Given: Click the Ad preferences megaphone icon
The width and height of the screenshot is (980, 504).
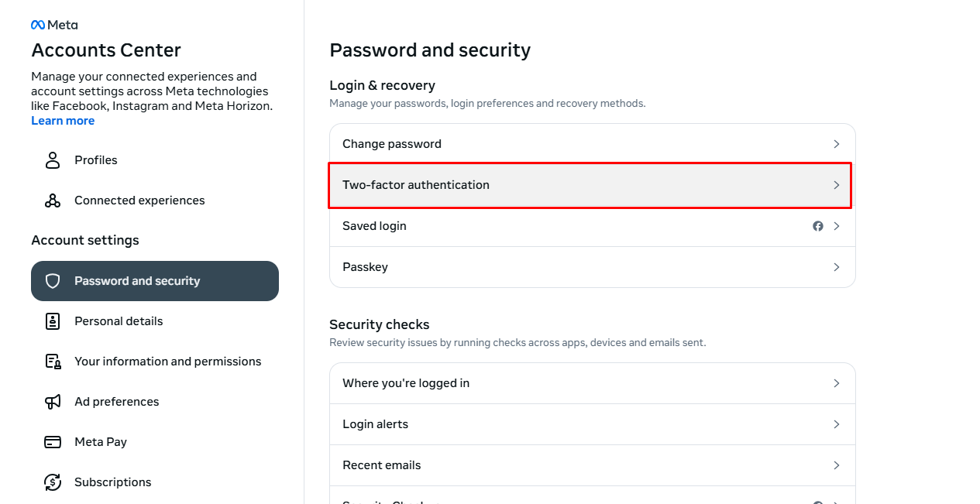Looking at the screenshot, I should pos(53,402).
